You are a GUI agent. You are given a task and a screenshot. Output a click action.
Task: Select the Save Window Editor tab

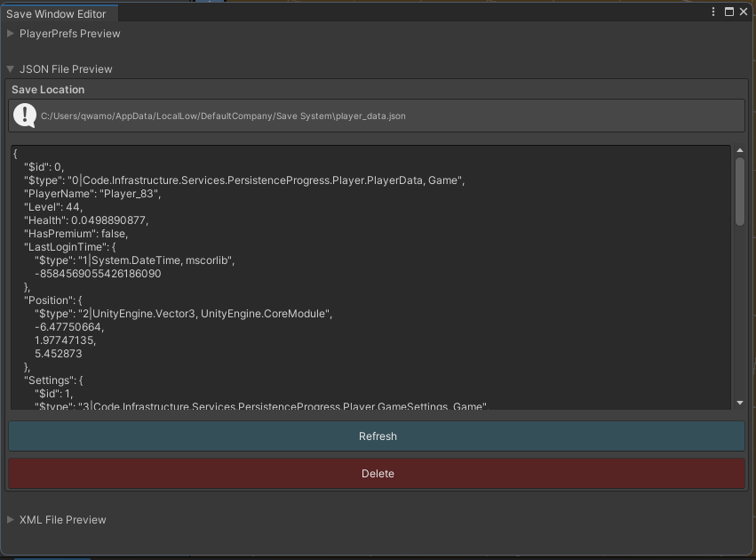click(x=59, y=13)
